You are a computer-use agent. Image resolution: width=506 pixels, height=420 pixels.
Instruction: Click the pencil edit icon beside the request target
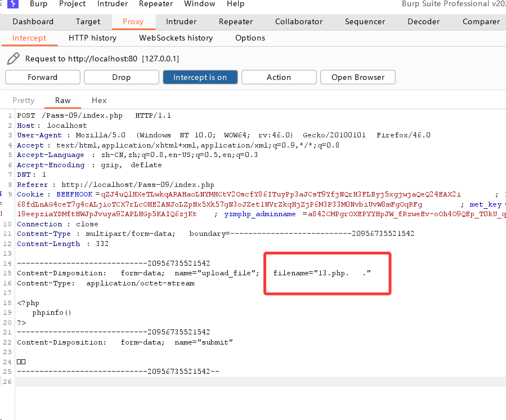point(14,59)
